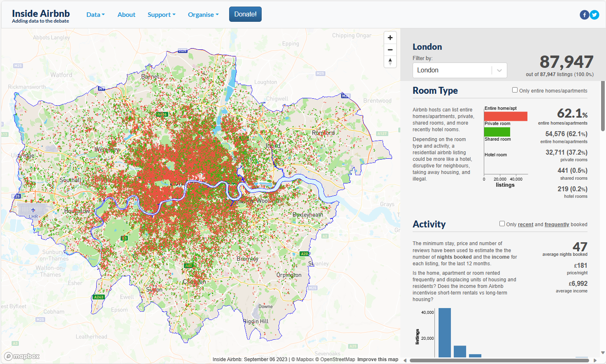Click the horizontal scrollbar of the sidebar
Viewport: 606px width, 364px height.
499,360
